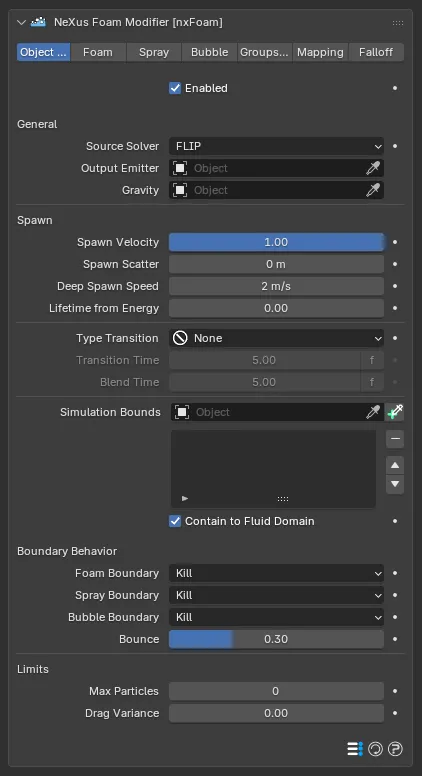Click the circled P preset icon
The height and width of the screenshot is (776, 422).
[x=395, y=749]
